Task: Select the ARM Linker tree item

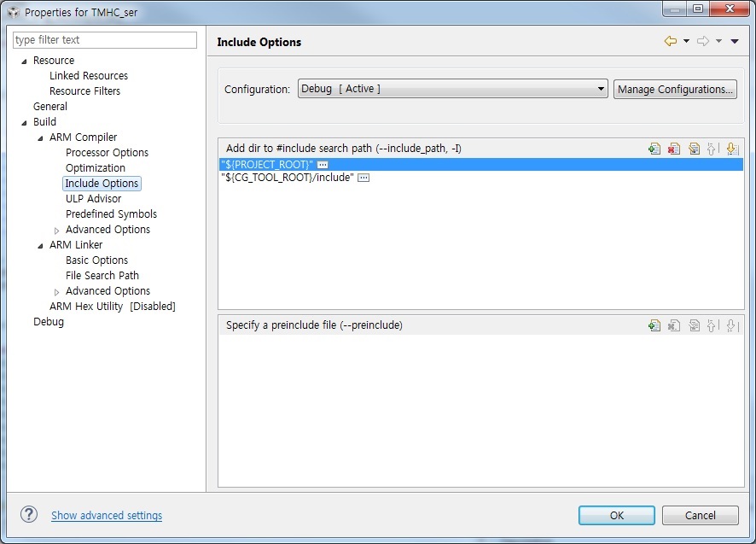Action: pos(76,245)
